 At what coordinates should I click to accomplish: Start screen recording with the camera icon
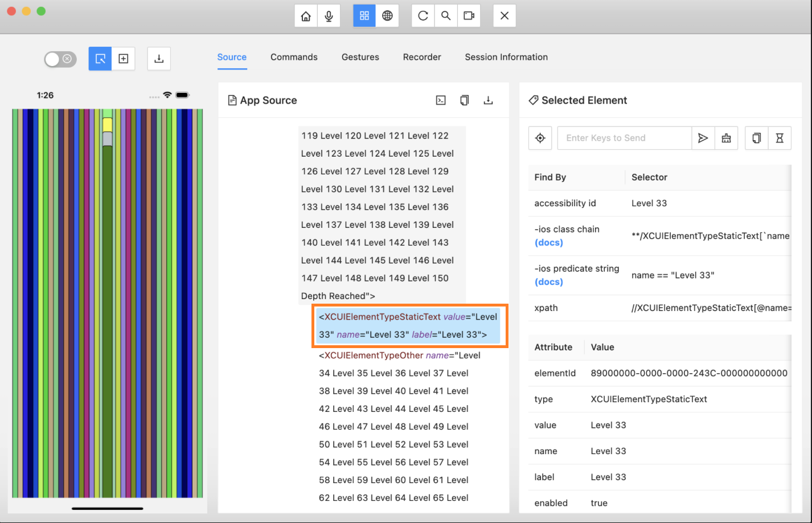click(469, 15)
